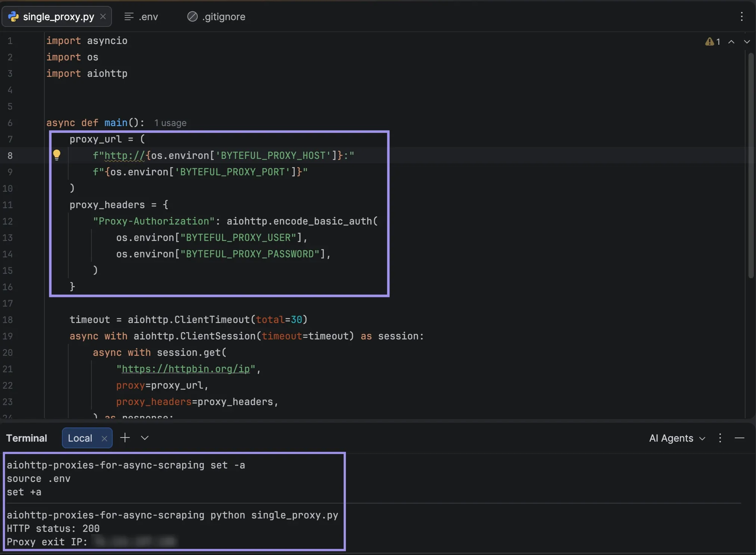Click the Terminal panel title

[26, 438]
